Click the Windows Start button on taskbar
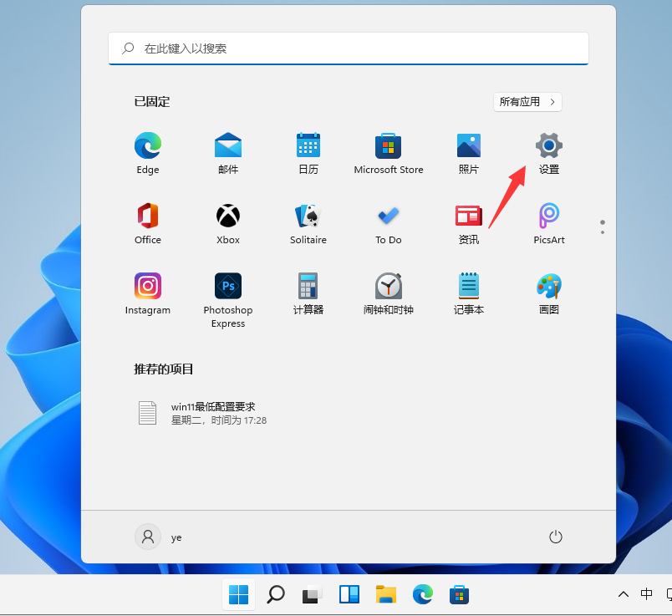 tap(239, 594)
